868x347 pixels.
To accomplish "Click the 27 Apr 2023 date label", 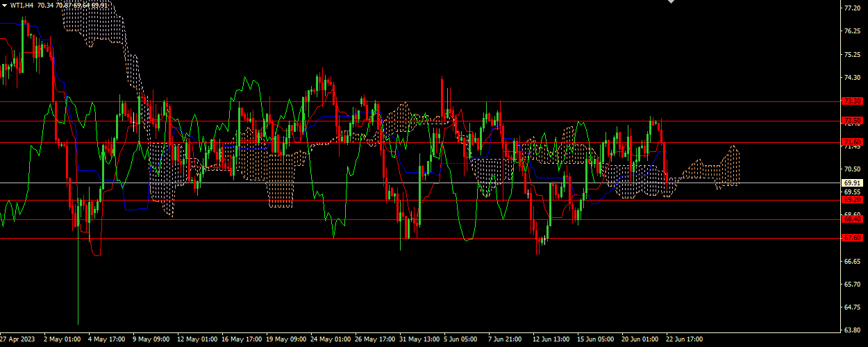I will 17,339.
